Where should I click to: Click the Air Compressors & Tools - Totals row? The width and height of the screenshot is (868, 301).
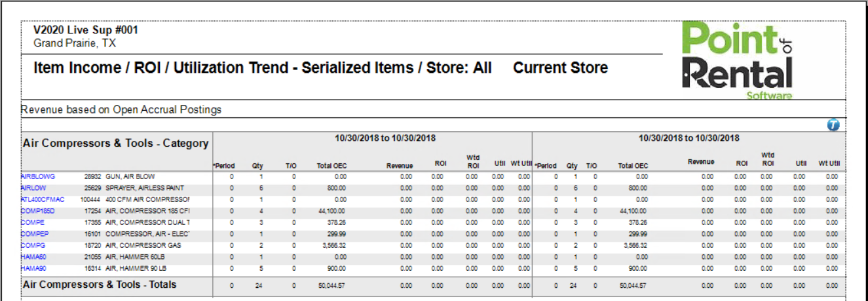pos(100,285)
